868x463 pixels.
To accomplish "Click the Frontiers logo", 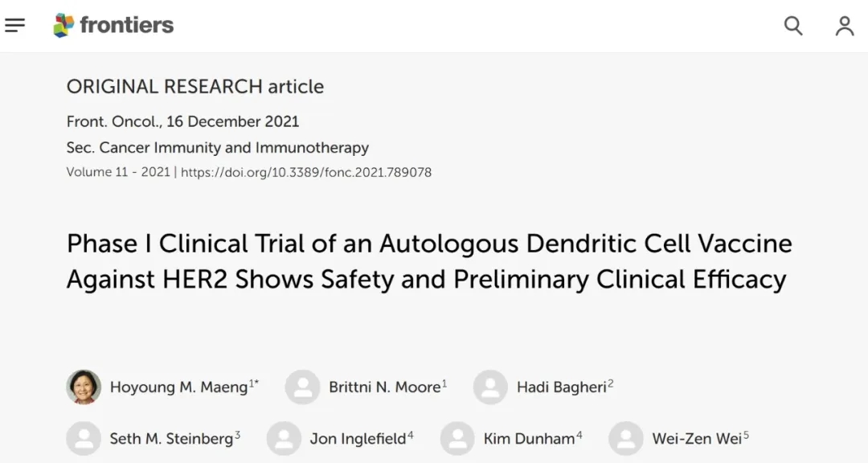I will pos(113,26).
